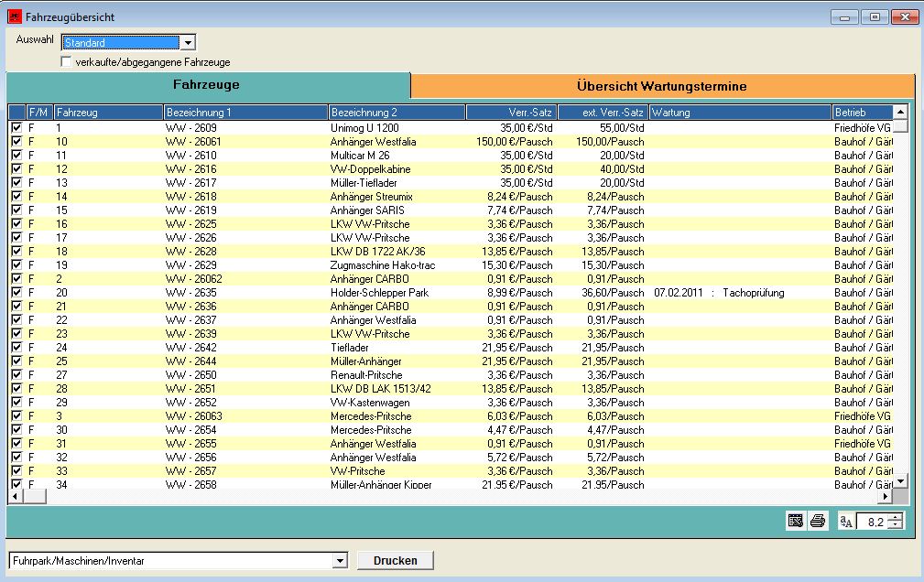Click the red Fahrzeugübersicht window icon
924x582 pixels.
point(14,17)
